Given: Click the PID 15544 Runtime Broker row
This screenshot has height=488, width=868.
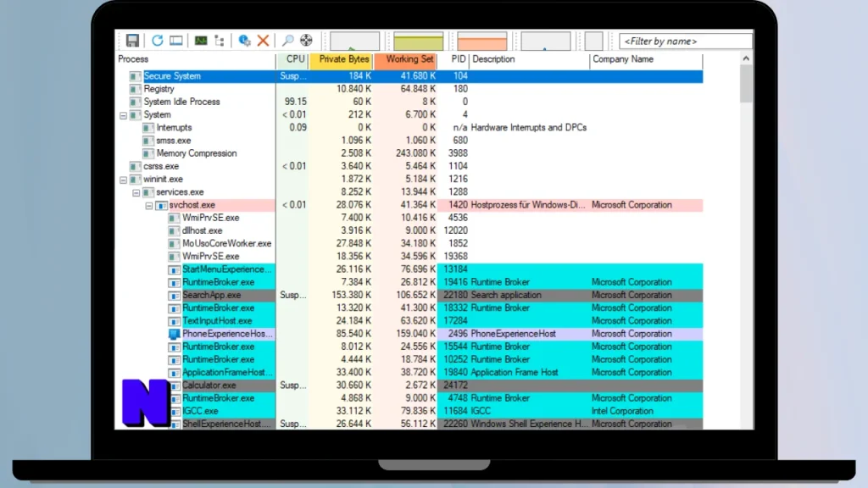Looking at the screenshot, I should click(x=409, y=347).
